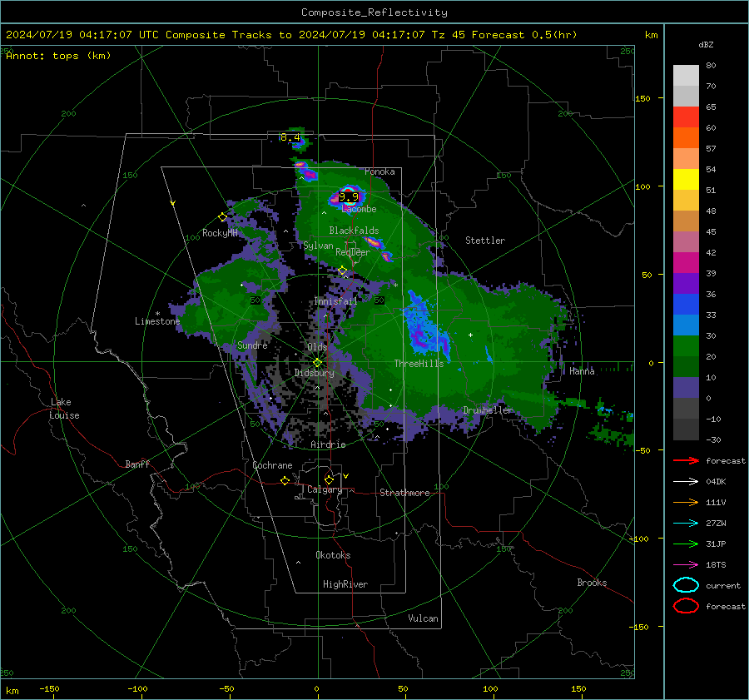Click the red forecast arrow in legend
This screenshot has height=700, width=749.
686,460
